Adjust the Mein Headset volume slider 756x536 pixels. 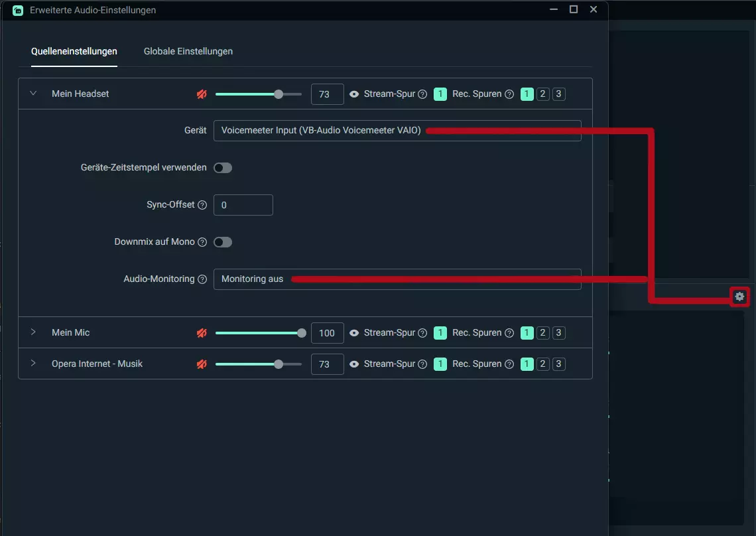[x=259, y=94]
